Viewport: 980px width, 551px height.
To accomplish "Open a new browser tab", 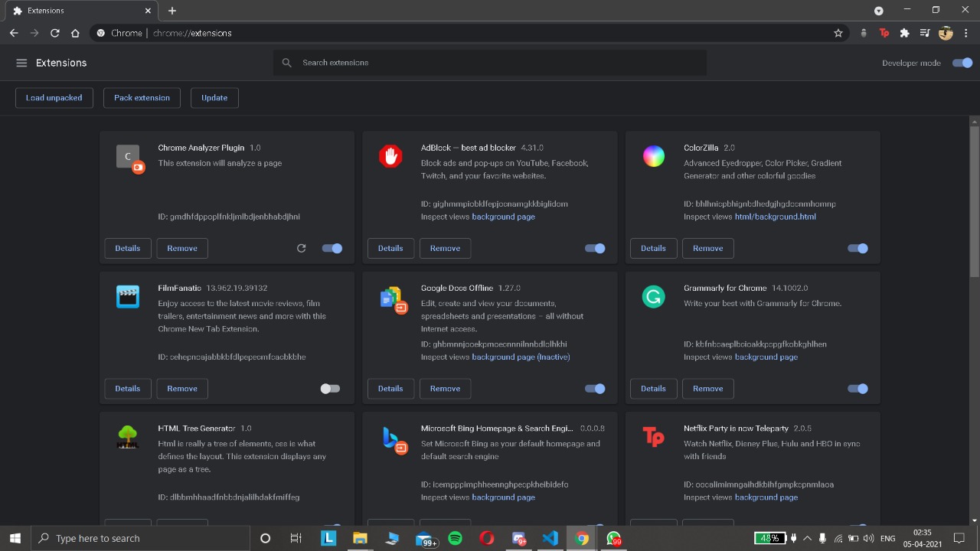I will 172,11.
